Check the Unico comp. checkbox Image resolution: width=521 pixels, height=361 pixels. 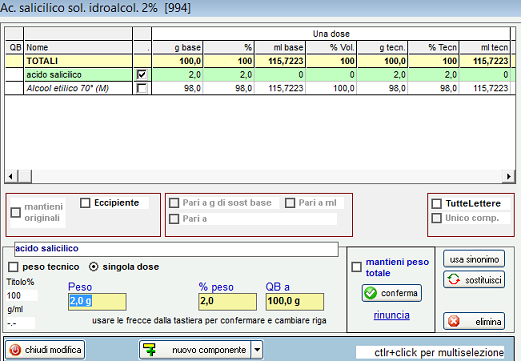click(437, 218)
